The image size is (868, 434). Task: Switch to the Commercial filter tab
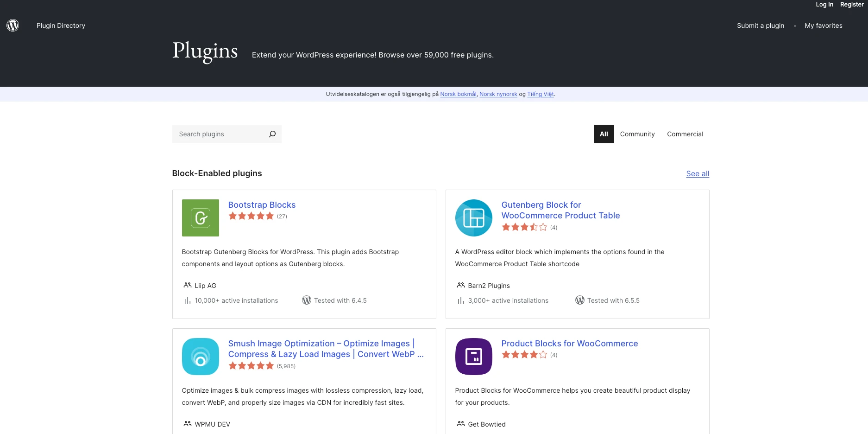point(685,134)
